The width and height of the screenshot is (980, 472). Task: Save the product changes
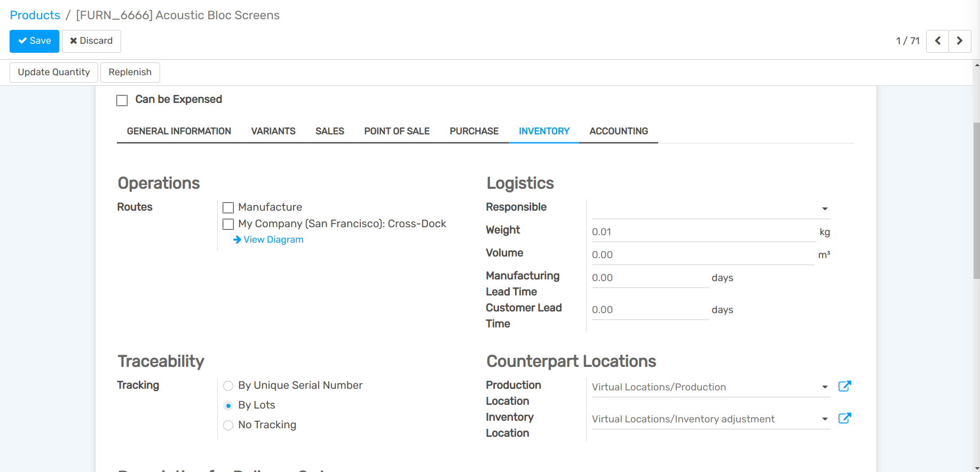pyautogui.click(x=34, y=41)
